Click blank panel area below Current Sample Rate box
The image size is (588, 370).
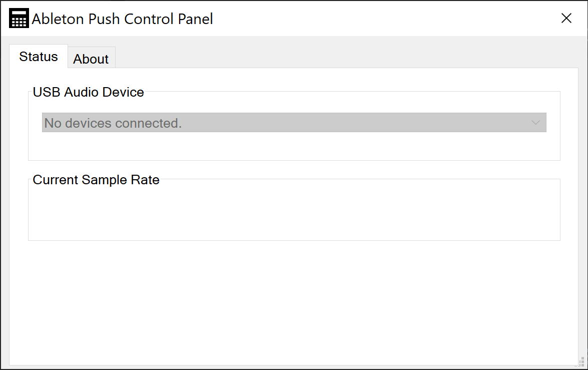point(294,300)
